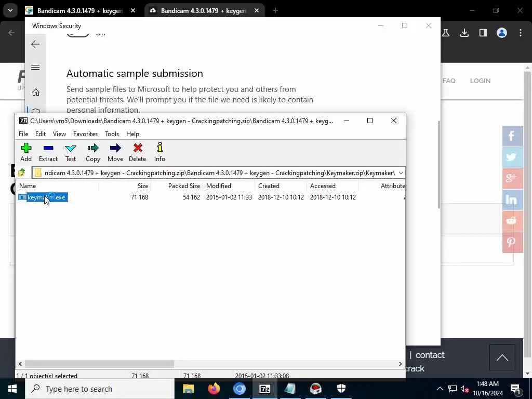Sort by the Name column header
Image resolution: width=532 pixels, height=399 pixels.
[58, 186]
